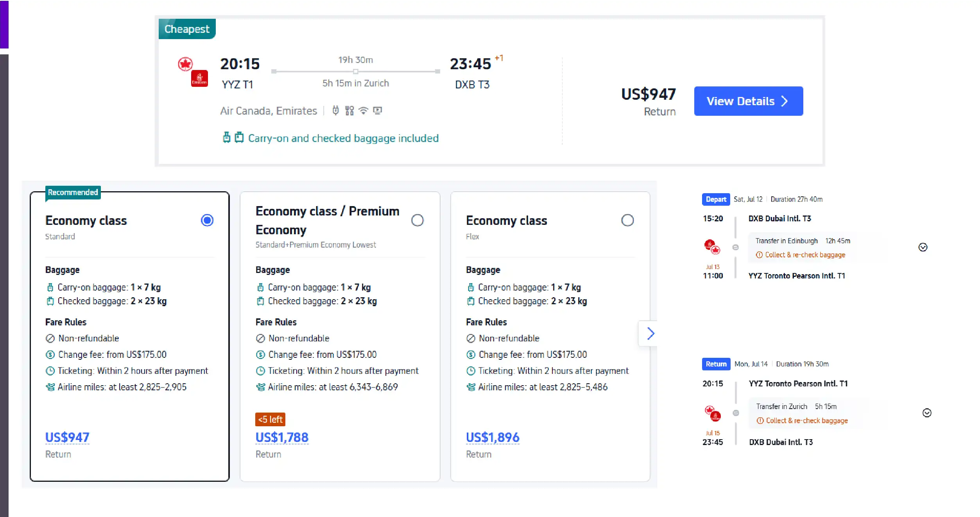The width and height of the screenshot is (980, 517).
Task: Click airline logos beside Edinburgh transfer
Action: (x=712, y=247)
